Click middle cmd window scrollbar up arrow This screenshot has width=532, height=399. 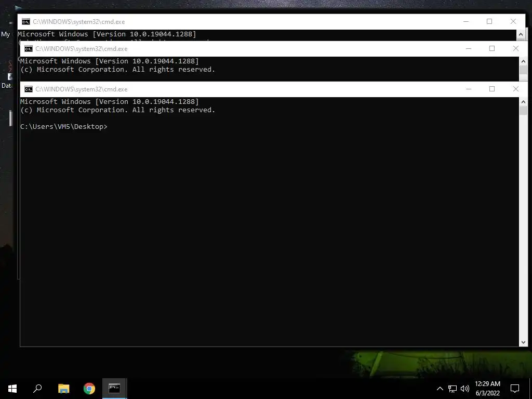(x=523, y=61)
